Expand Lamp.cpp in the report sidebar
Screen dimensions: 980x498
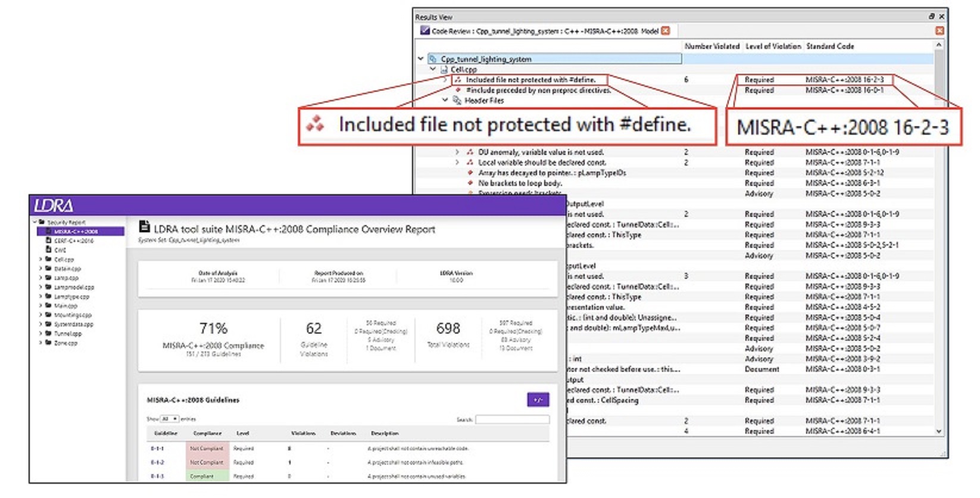coord(41,278)
